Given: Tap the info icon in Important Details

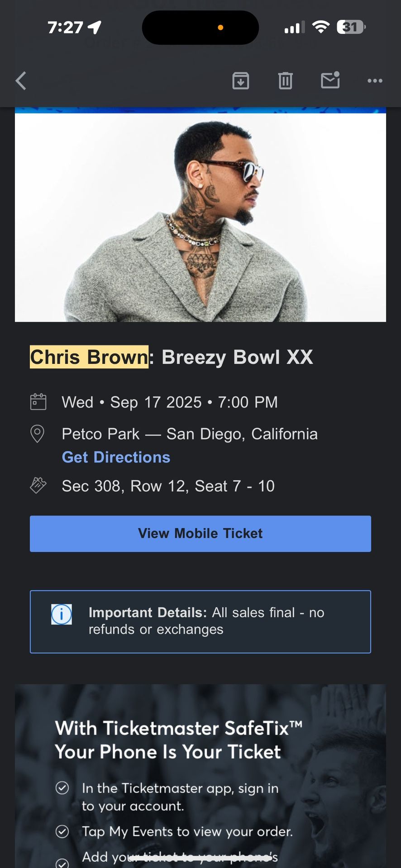Looking at the screenshot, I should click(62, 614).
